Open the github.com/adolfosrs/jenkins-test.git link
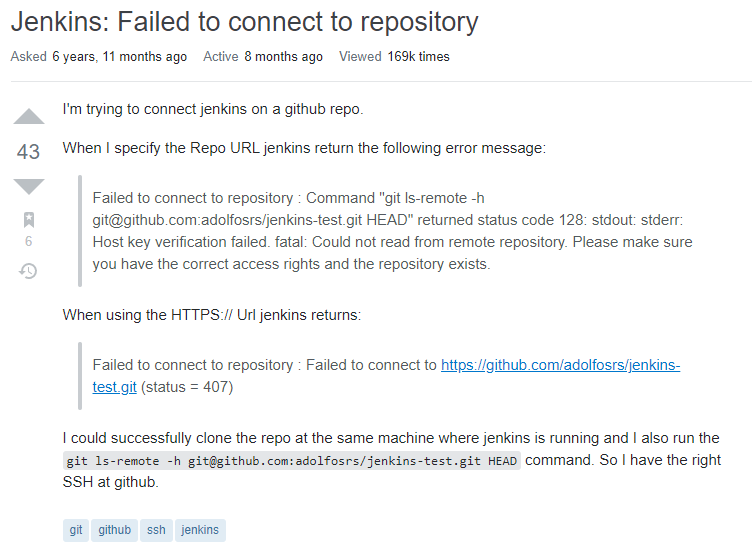 point(560,366)
